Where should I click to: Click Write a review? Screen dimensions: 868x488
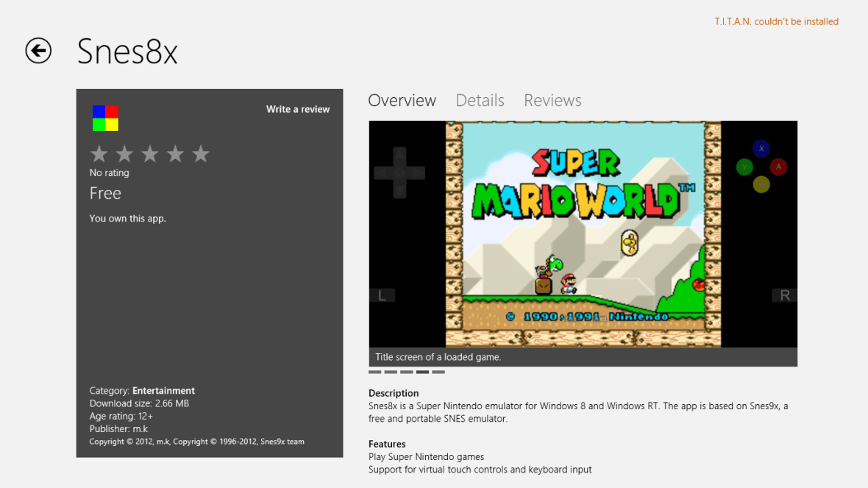(298, 108)
